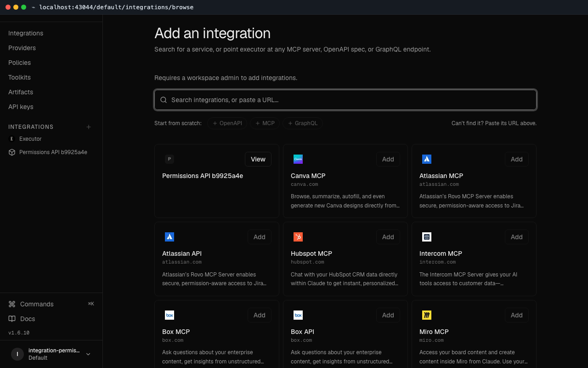Click the Intercom MCP logo icon
Image resolution: width=588 pixels, height=368 pixels.
pos(427,237)
